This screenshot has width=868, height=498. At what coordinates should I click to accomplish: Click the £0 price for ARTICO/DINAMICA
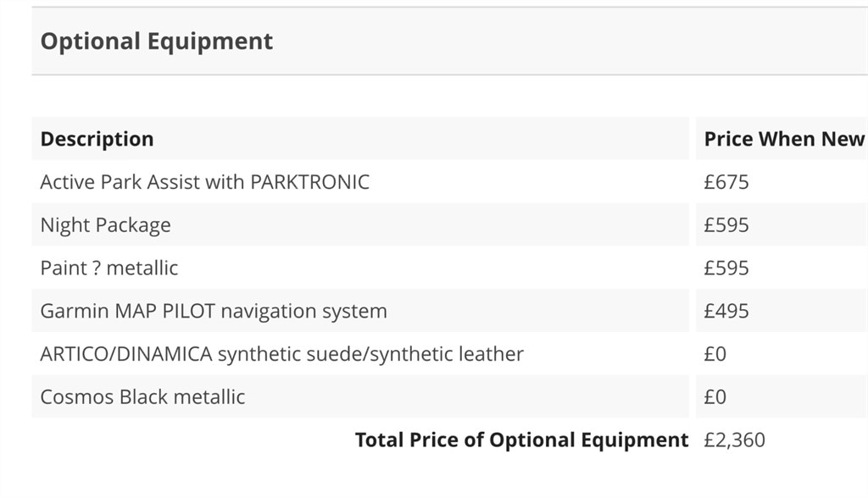click(715, 354)
